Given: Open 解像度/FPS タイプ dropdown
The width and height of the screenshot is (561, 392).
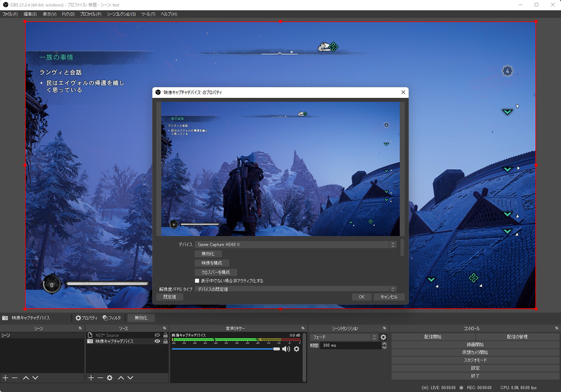Looking at the screenshot, I should (x=296, y=289).
